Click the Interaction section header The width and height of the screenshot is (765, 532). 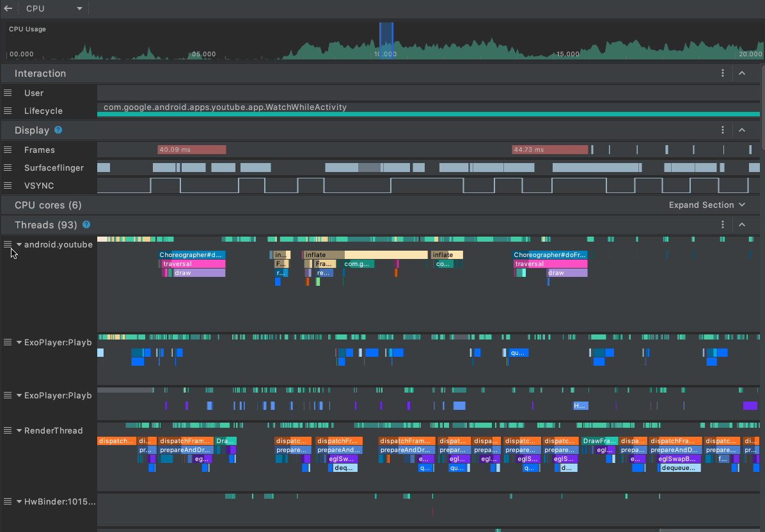tap(40, 73)
